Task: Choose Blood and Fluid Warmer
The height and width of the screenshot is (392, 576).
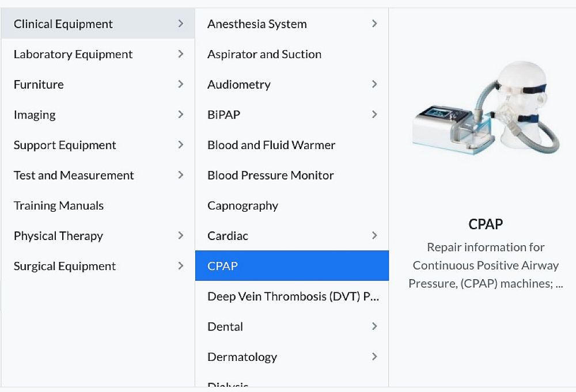Action: point(271,145)
